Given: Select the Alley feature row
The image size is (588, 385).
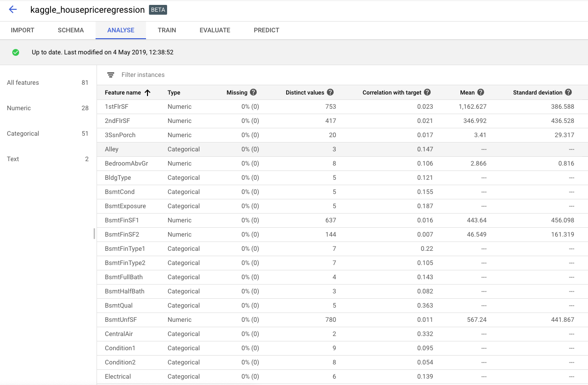Looking at the screenshot, I should click(343, 149).
